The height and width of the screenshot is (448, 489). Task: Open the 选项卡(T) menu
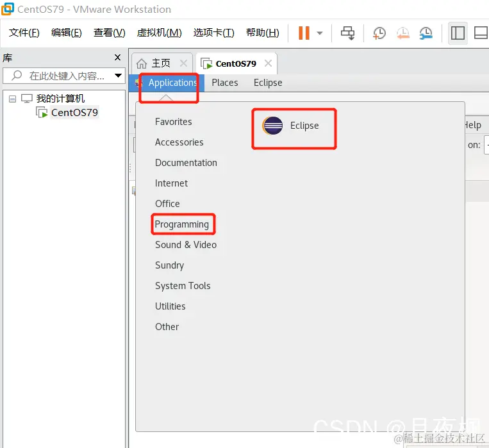[x=213, y=33]
